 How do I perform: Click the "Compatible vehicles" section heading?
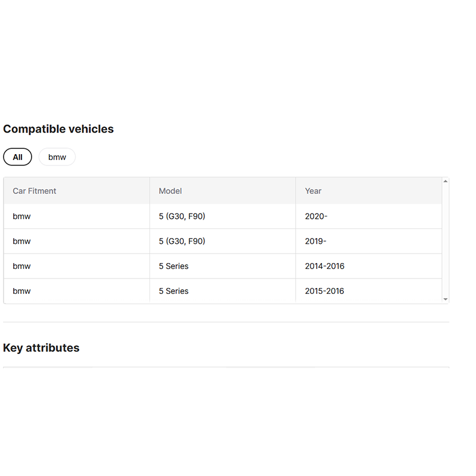58,129
